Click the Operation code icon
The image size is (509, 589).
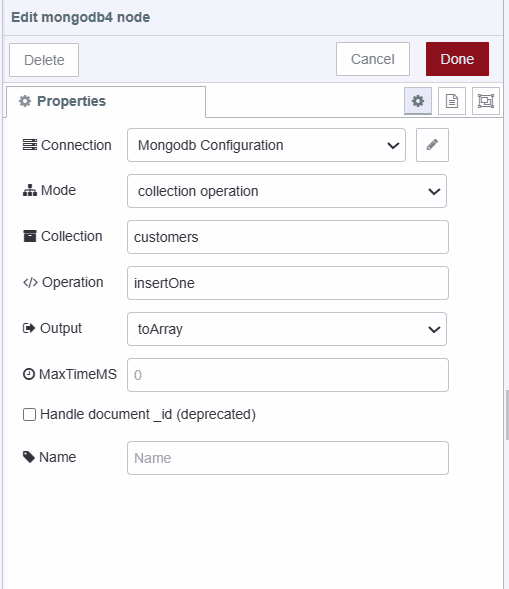pyautogui.click(x=30, y=282)
